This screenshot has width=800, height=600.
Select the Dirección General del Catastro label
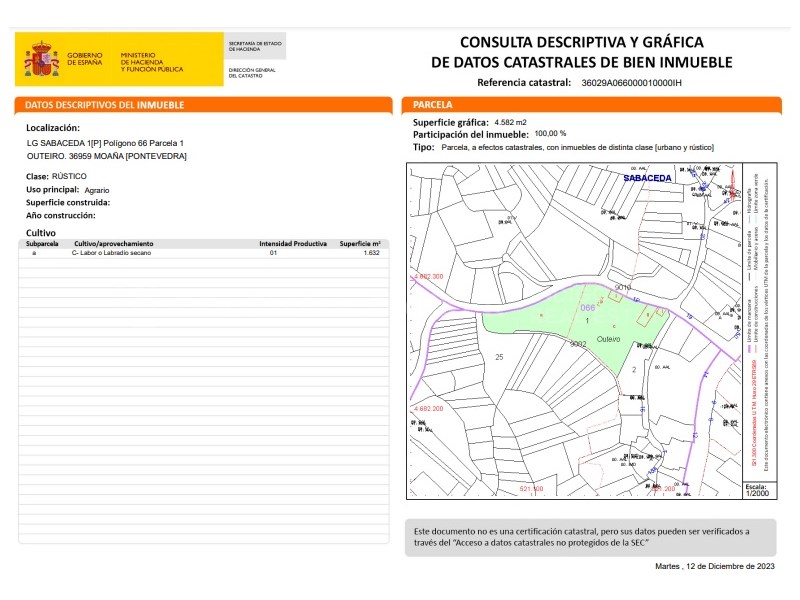coord(253,73)
